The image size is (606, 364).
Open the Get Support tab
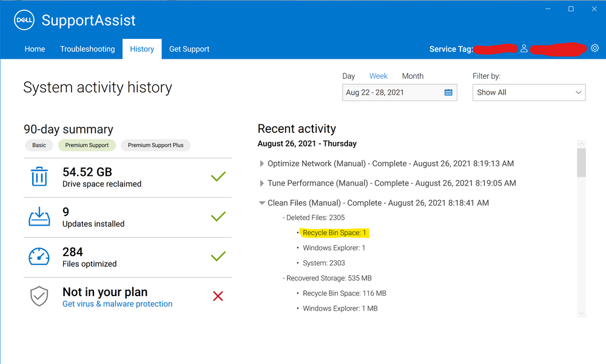189,49
